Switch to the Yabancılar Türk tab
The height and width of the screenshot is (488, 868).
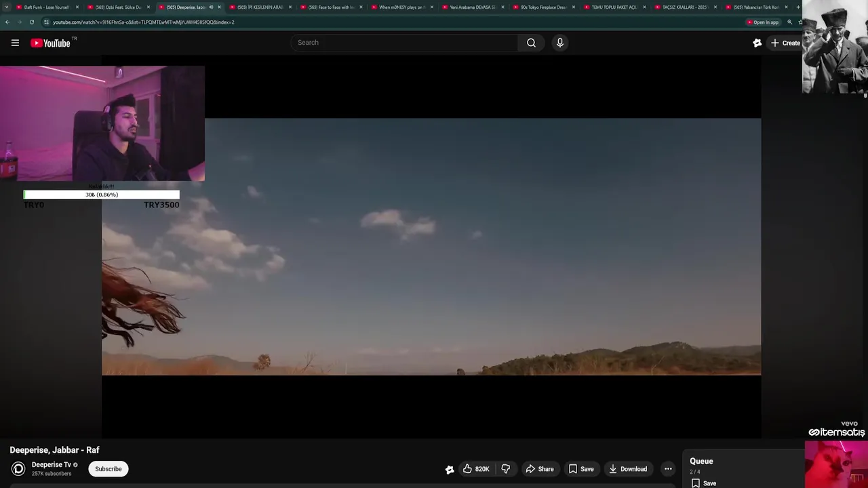coord(756,7)
